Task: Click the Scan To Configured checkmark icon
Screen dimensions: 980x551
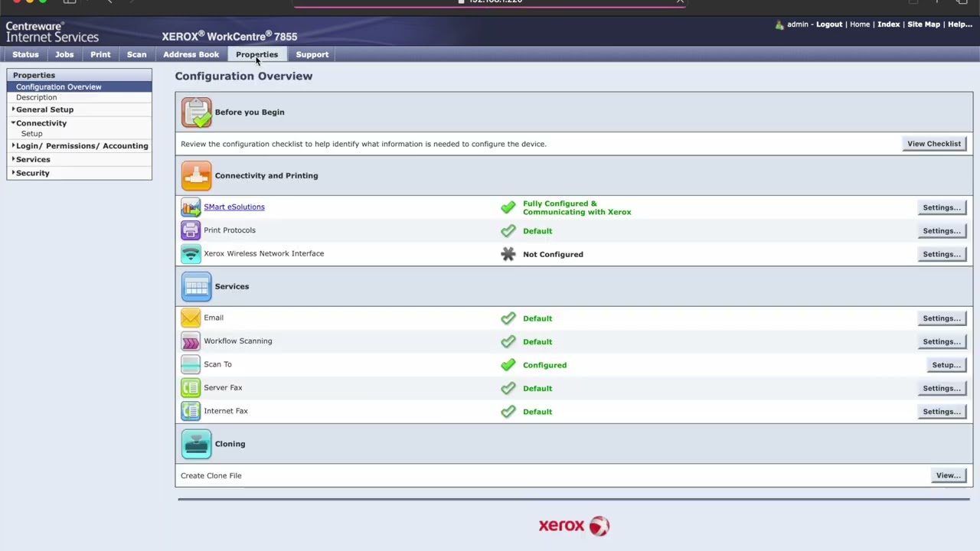Action: pyautogui.click(x=508, y=365)
